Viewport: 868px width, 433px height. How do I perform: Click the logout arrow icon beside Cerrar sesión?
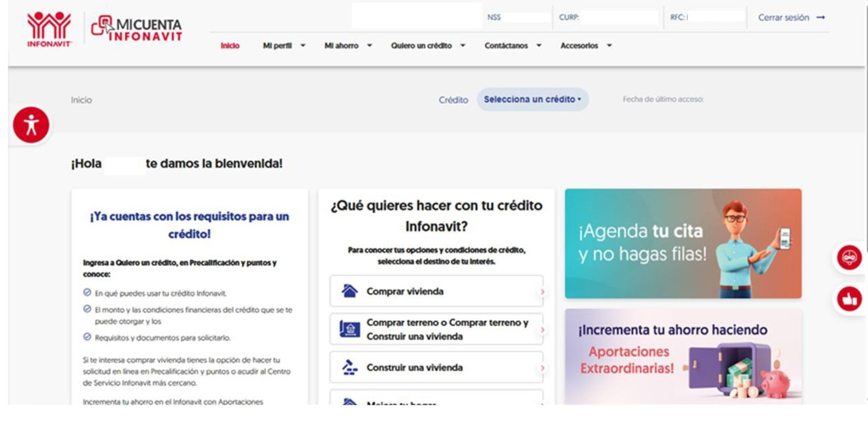[820, 18]
